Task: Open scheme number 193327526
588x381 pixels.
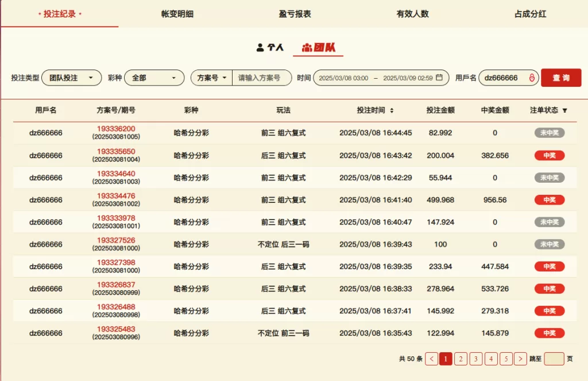Action: (116, 240)
